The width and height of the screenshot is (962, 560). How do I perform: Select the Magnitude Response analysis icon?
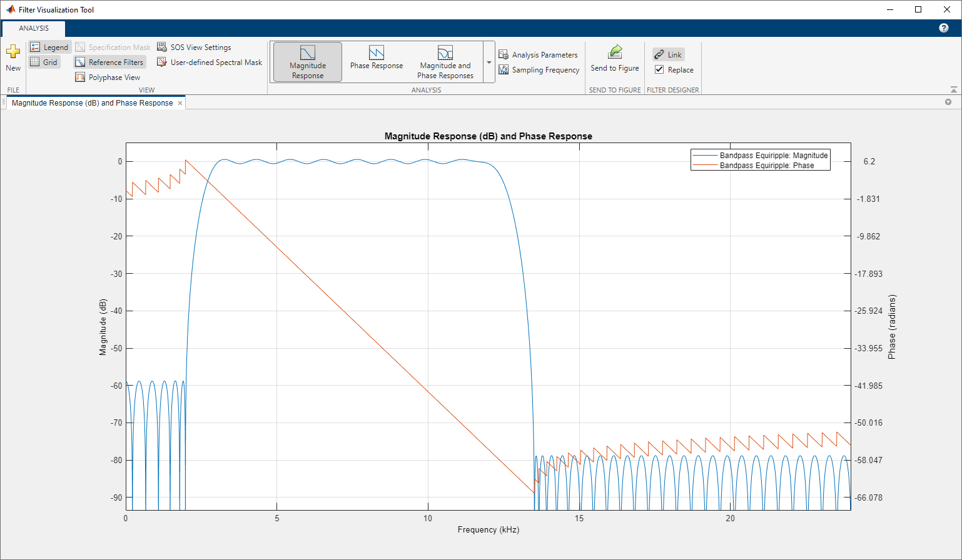pyautogui.click(x=307, y=53)
